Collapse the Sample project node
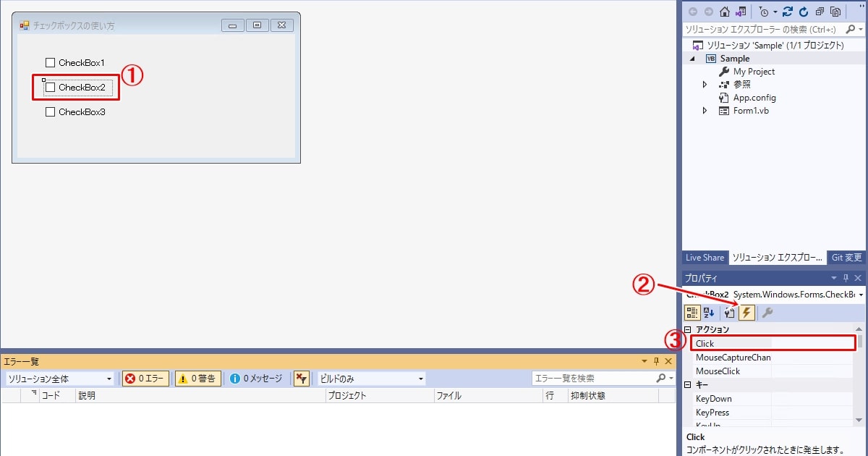 [x=692, y=59]
